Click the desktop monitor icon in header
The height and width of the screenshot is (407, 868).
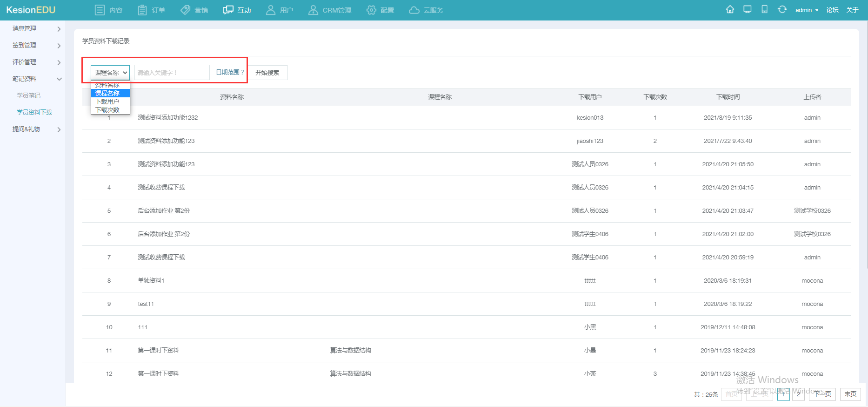click(748, 10)
